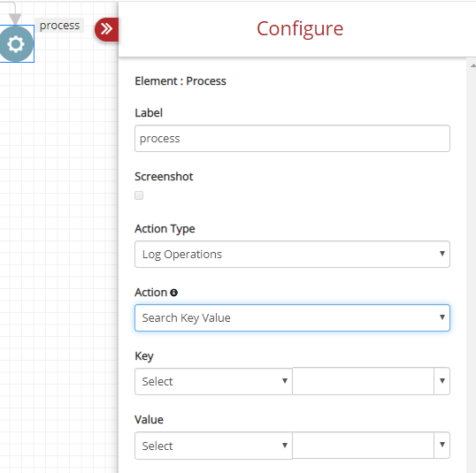Open the Action dropdown showing Search Key Value
The image size is (476, 473).
coord(292,317)
